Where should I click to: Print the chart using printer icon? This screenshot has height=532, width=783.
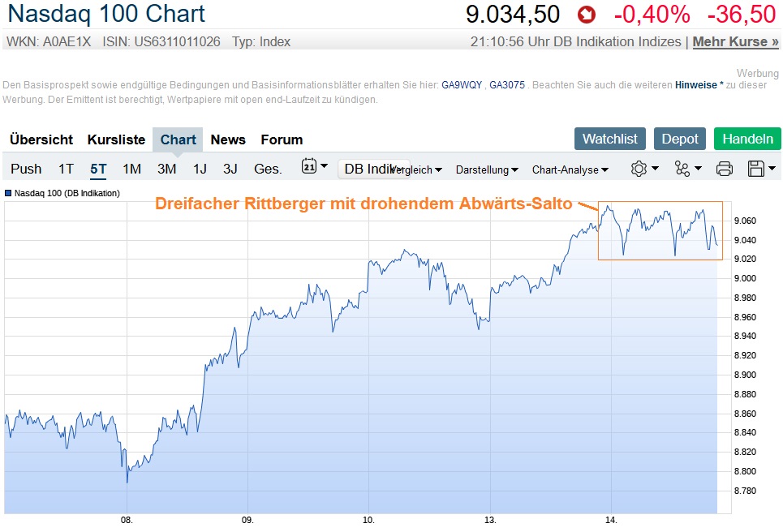(x=725, y=169)
